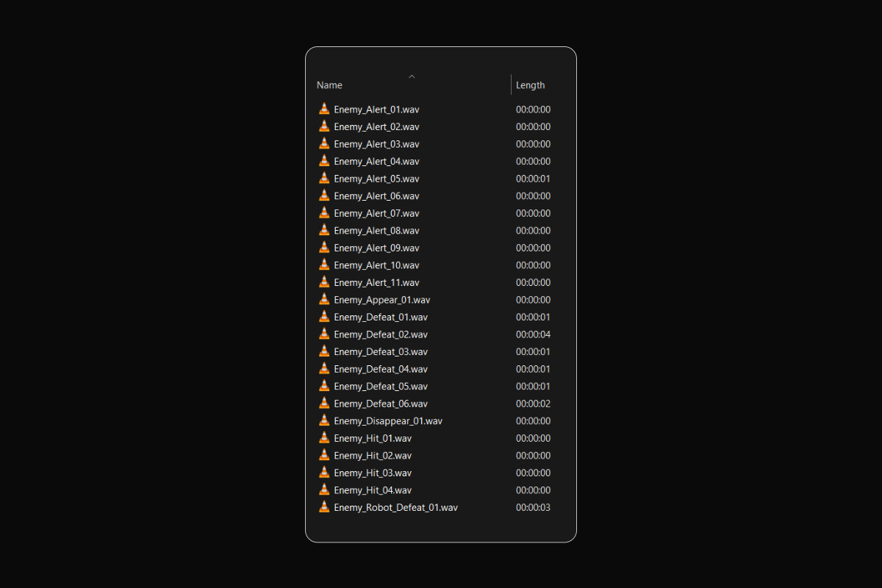Select file name Enemy_Hit_01.wav

point(373,438)
